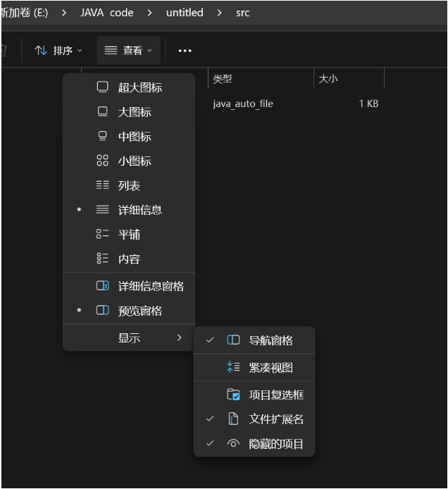The width and height of the screenshot is (448, 489).
Task: Click the 列表 two-column lines icon
Action: click(x=103, y=185)
